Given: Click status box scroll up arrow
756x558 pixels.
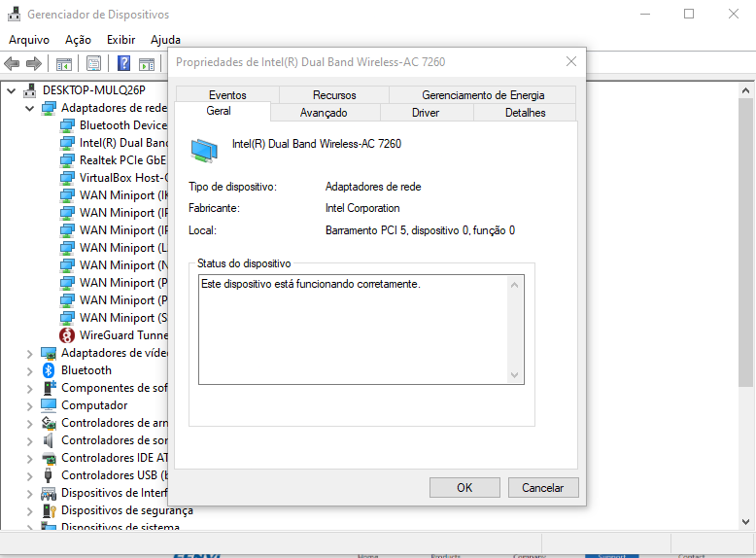Looking at the screenshot, I should 514,285.
